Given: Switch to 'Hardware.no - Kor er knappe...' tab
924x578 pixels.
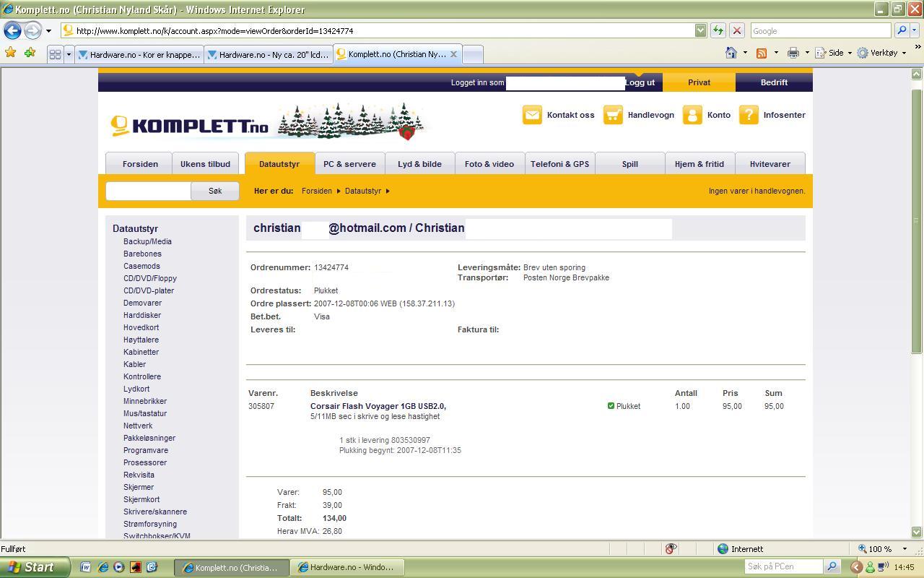Looking at the screenshot, I should [139, 54].
